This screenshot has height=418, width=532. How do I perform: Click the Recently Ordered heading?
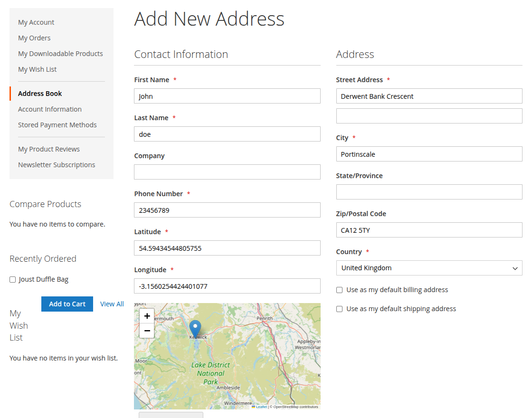pos(43,259)
